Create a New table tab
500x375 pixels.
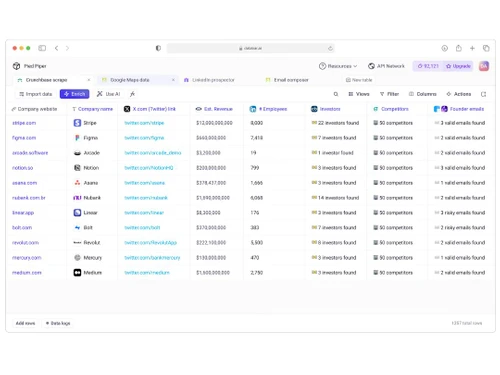(359, 80)
